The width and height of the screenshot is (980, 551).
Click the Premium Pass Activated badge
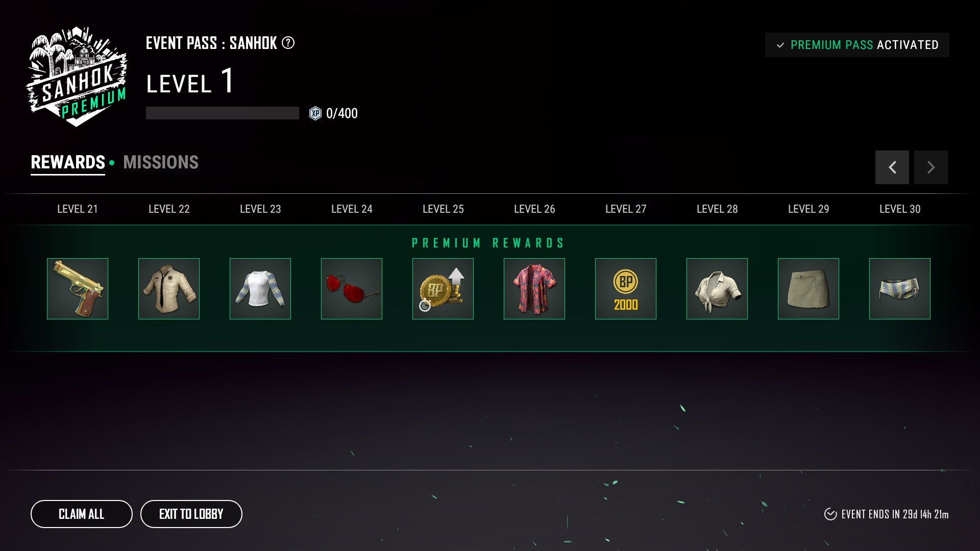[x=857, y=45]
